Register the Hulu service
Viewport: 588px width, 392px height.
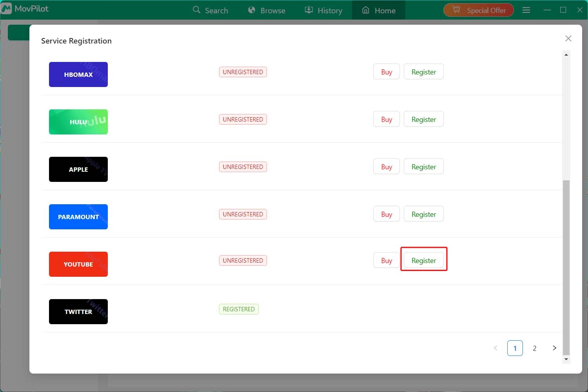(x=423, y=119)
